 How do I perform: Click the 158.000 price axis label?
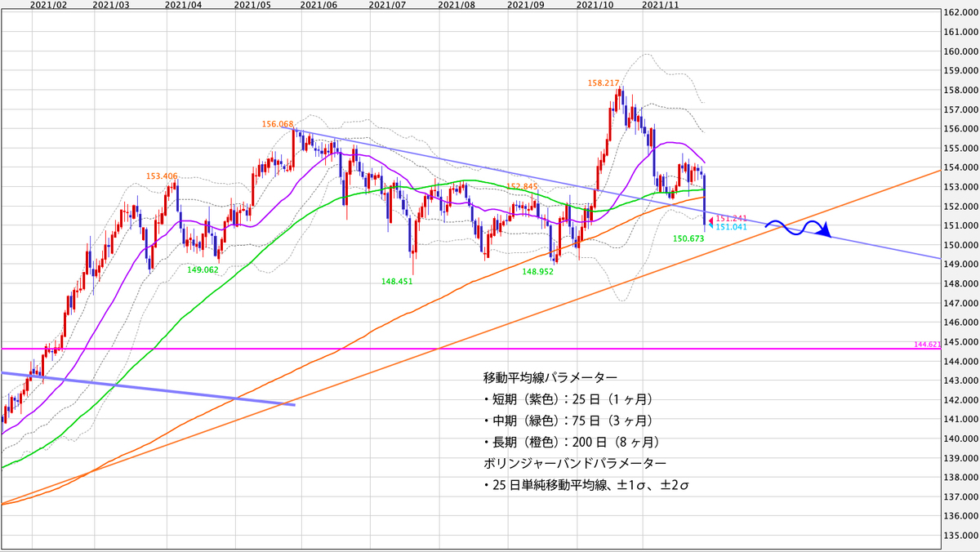[960, 90]
